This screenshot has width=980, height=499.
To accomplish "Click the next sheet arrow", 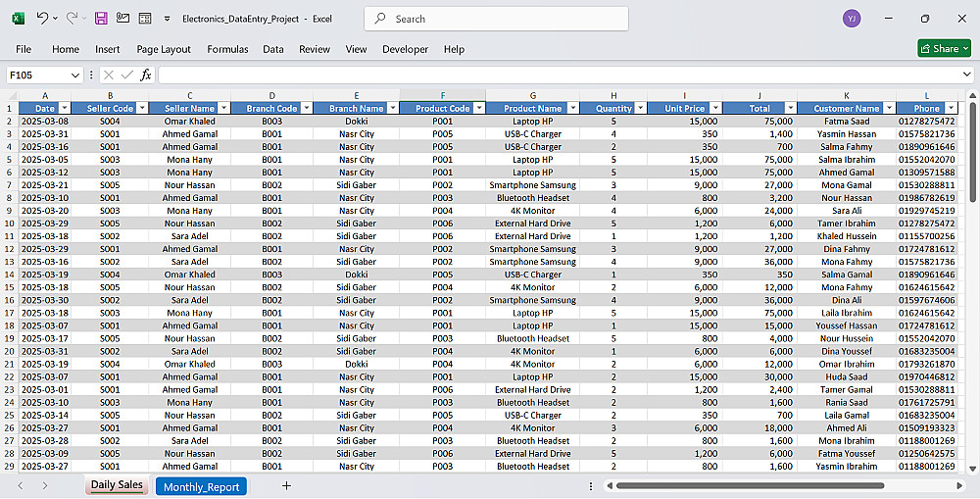I will click(x=45, y=486).
